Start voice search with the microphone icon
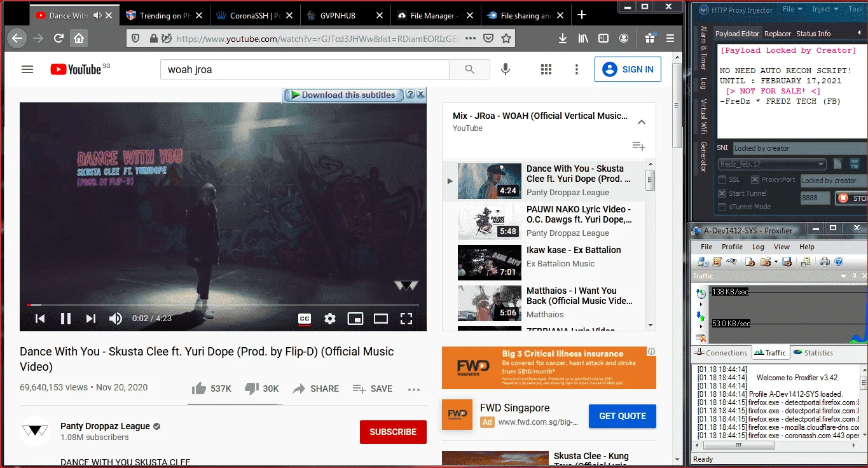This screenshot has width=868, height=468. pyautogui.click(x=506, y=69)
